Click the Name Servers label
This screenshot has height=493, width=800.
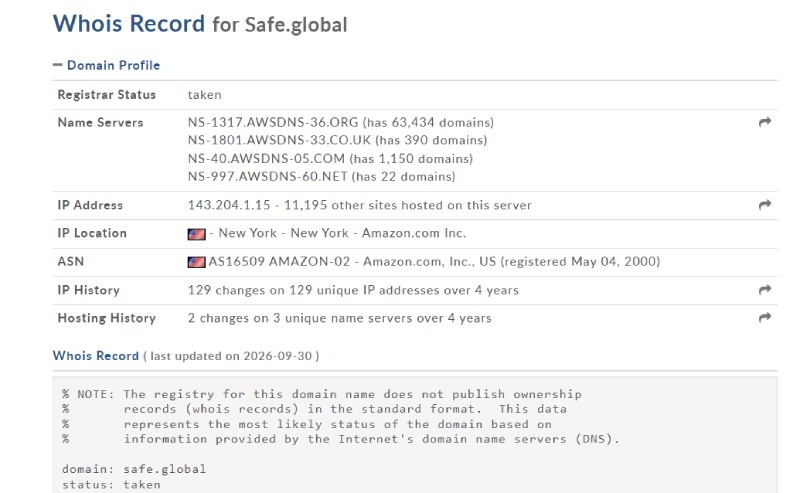click(101, 122)
